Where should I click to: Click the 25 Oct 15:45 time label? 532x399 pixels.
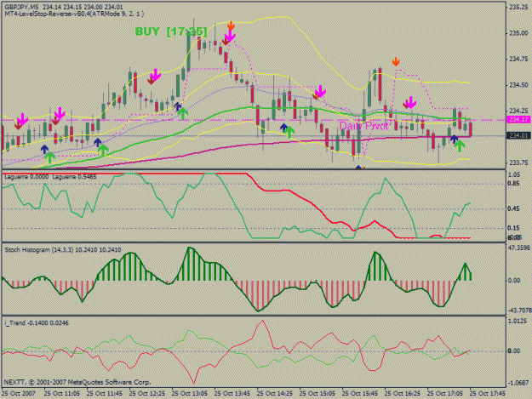coord(360,394)
